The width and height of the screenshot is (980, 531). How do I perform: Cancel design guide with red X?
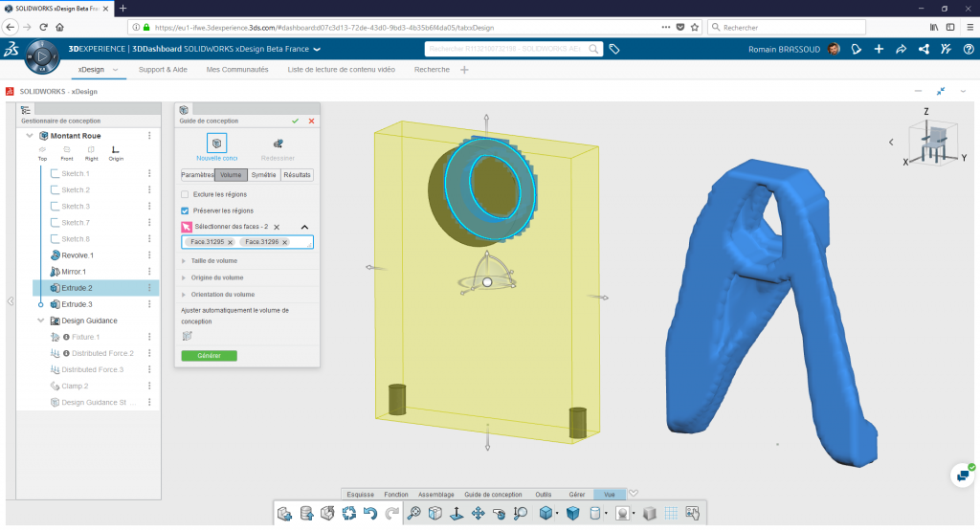pos(311,122)
